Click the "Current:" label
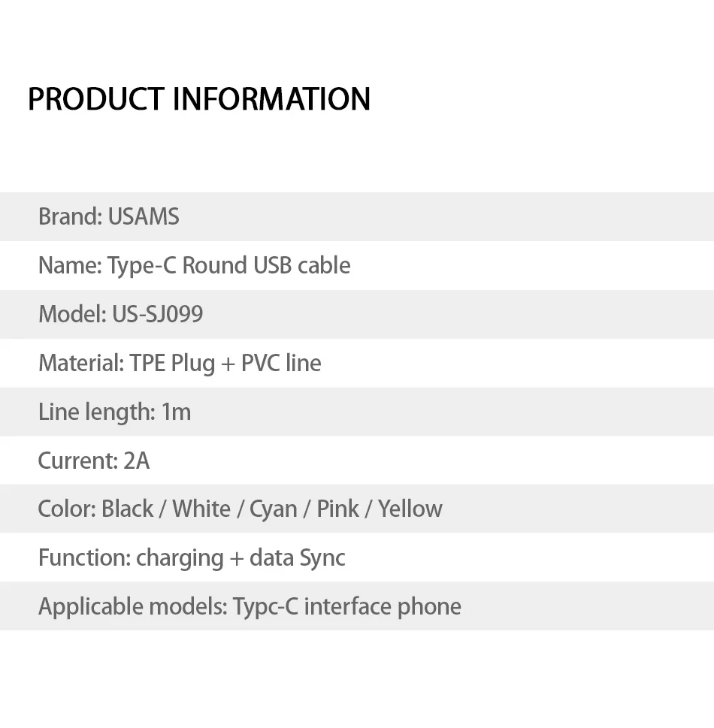The image size is (714, 728). (77, 461)
